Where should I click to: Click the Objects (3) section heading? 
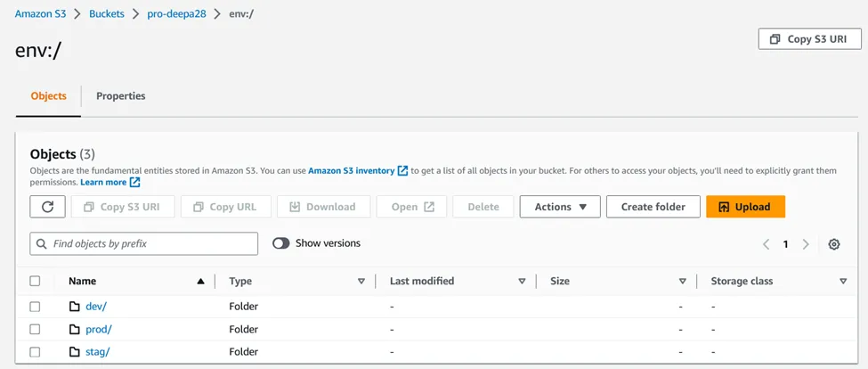tap(62, 154)
